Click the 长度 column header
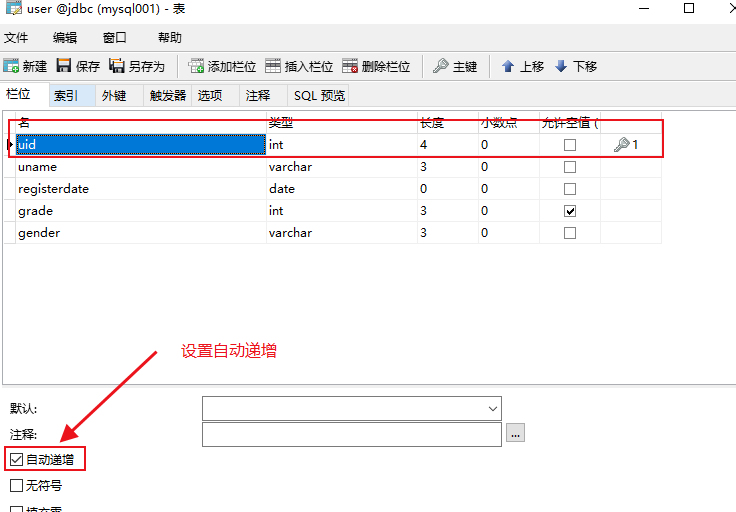 [448, 123]
